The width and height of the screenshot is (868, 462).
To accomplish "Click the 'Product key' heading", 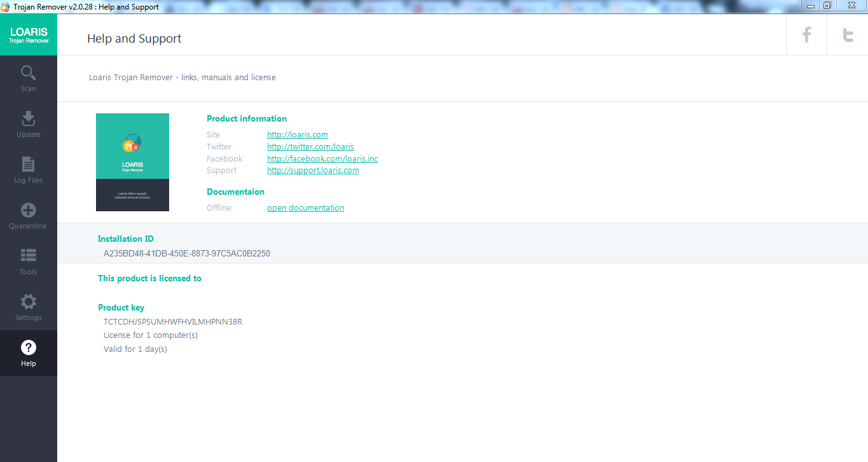I will (x=121, y=308).
